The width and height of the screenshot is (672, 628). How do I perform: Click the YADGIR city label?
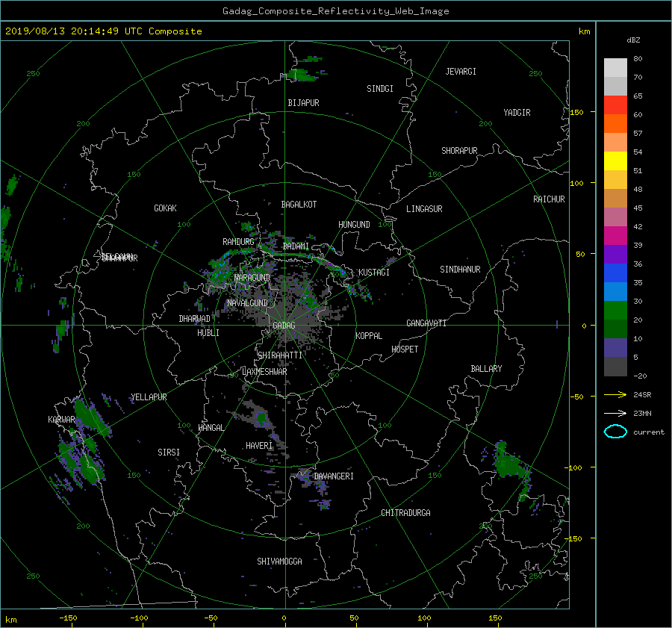(517, 112)
